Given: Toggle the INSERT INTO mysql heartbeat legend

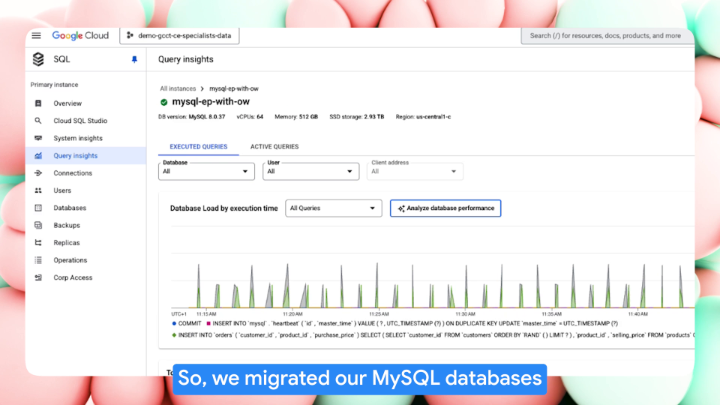Looking at the screenshot, I should click(x=412, y=324).
